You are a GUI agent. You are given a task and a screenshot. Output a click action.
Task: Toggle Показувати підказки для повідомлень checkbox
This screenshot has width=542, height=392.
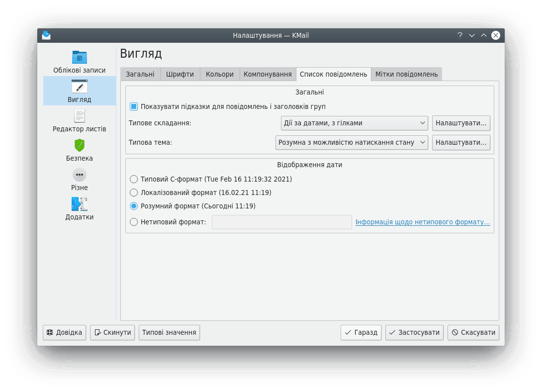(x=134, y=106)
